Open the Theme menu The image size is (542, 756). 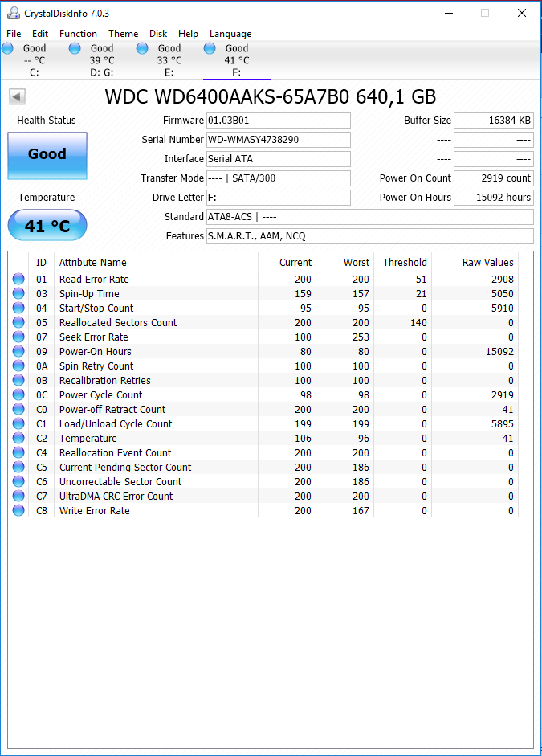pos(124,34)
